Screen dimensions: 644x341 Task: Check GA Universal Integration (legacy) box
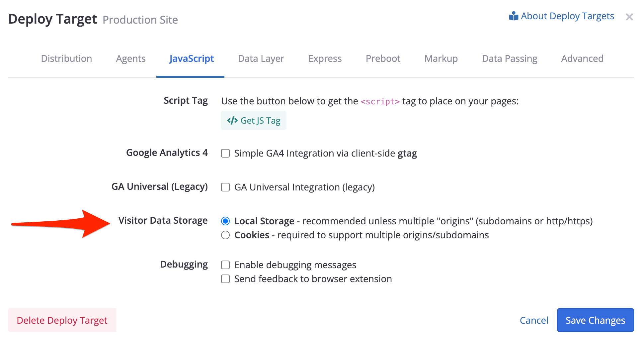(226, 187)
